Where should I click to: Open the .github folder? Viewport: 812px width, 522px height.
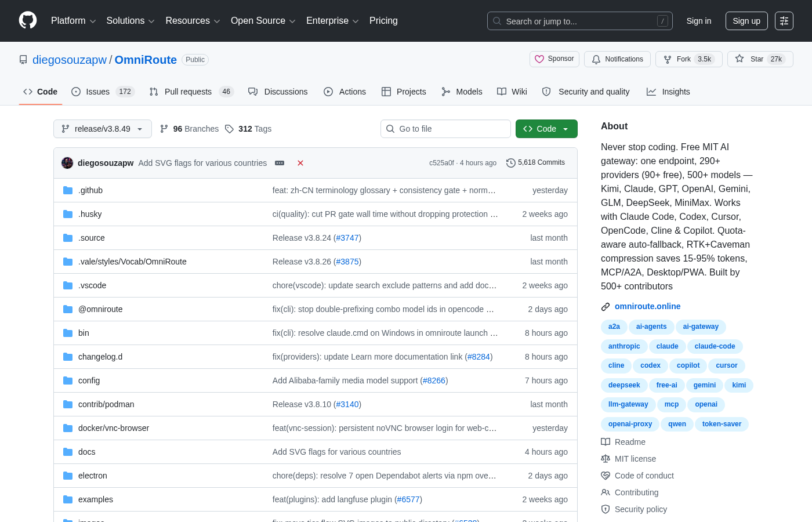coord(90,190)
